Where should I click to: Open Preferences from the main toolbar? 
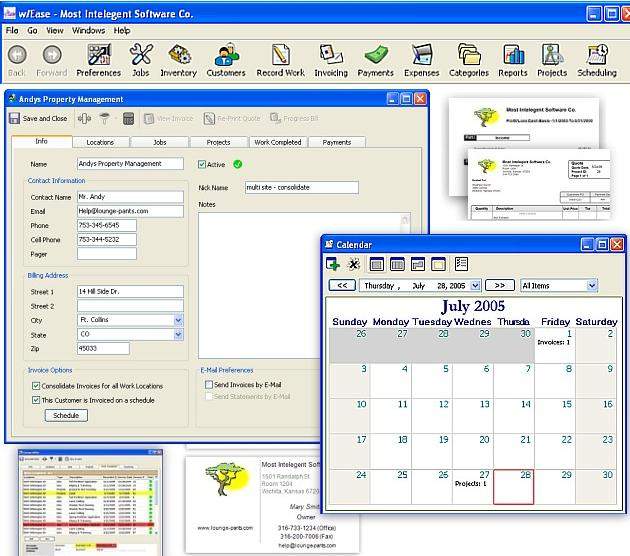(98, 60)
